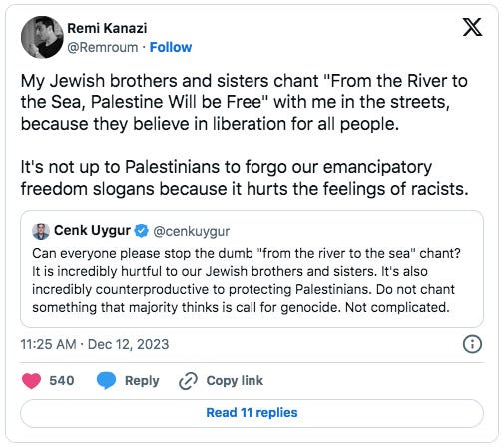This screenshot has width=504, height=448.
Task: Click the blue reply bubble icon
Action: pyautogui.click(x=106, y=381)
